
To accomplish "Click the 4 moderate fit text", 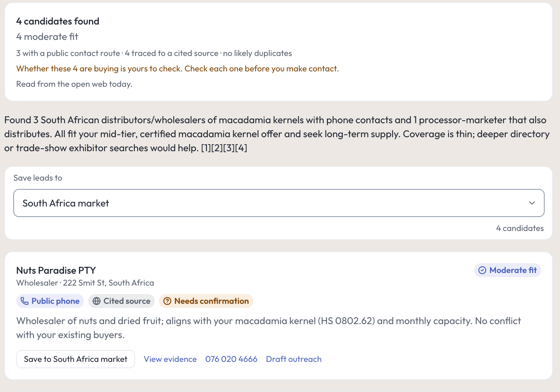I will tap(47, 37).
